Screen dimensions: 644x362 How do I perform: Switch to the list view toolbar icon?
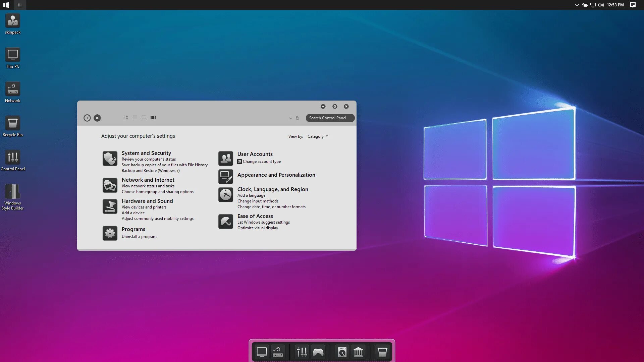coord(135,118)
